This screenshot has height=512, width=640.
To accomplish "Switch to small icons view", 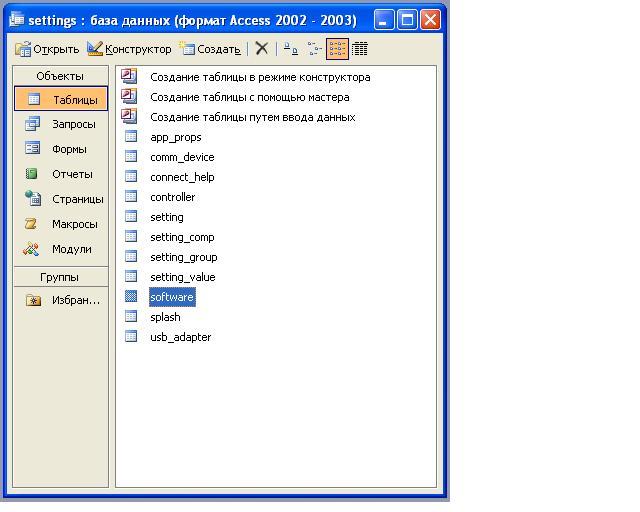I will pos(315,48).
